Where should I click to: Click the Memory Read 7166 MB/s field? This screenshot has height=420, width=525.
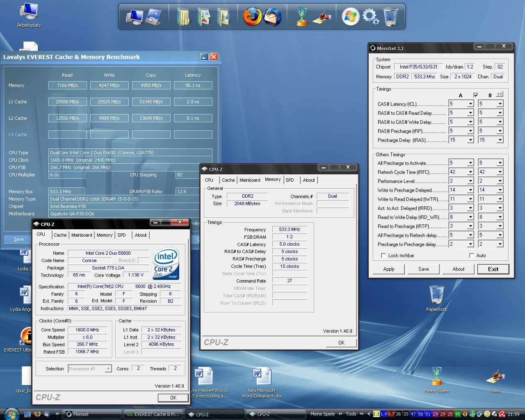click(68, 85)
